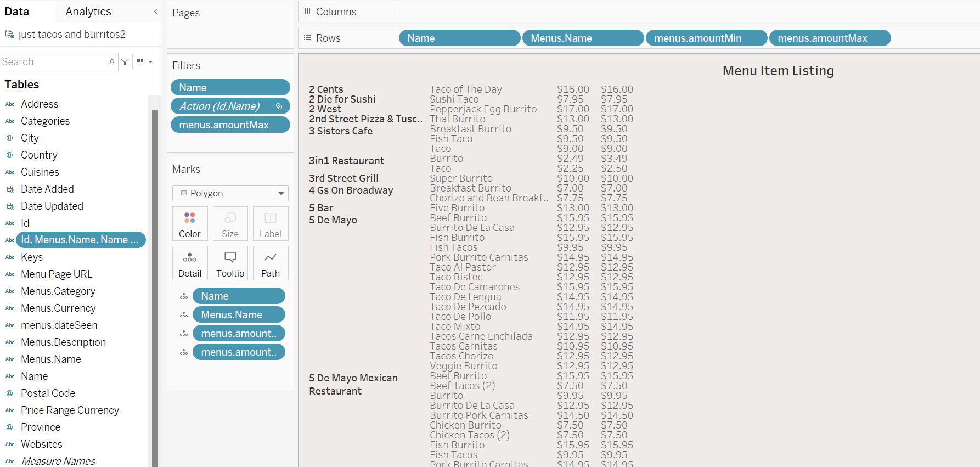
Task: Select the menus.dateSeen field
Action: click(x=59, y=325)
